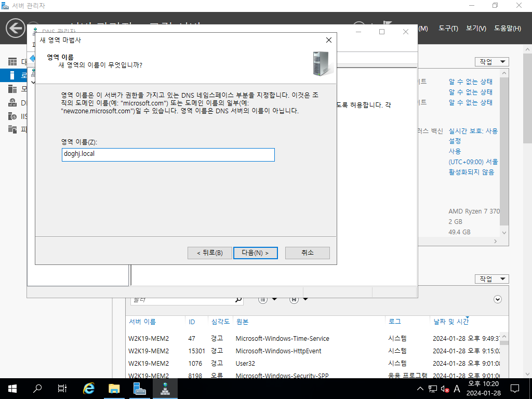Click the event filter search magnifier

pyautogui.click(x=238, y=300)
